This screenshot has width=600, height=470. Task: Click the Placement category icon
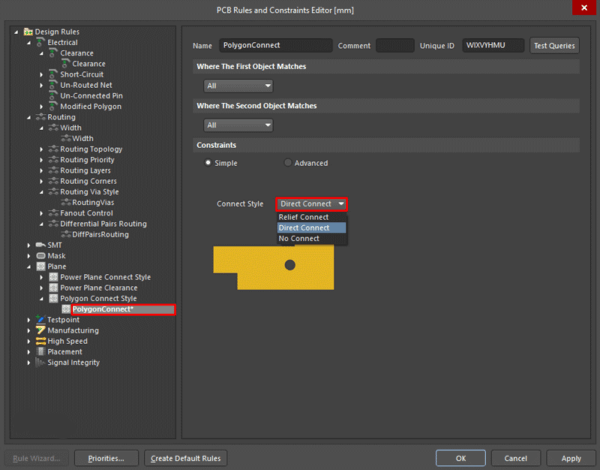pos(41,352)
